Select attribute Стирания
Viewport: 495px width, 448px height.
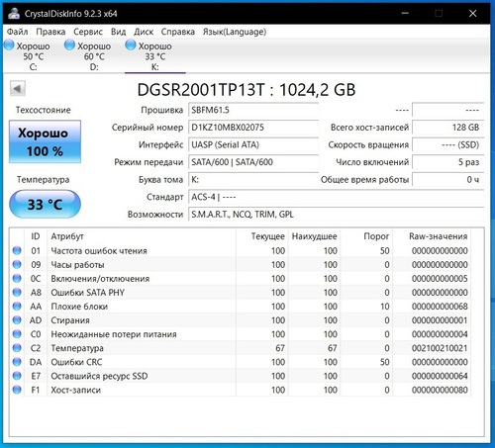70,320
